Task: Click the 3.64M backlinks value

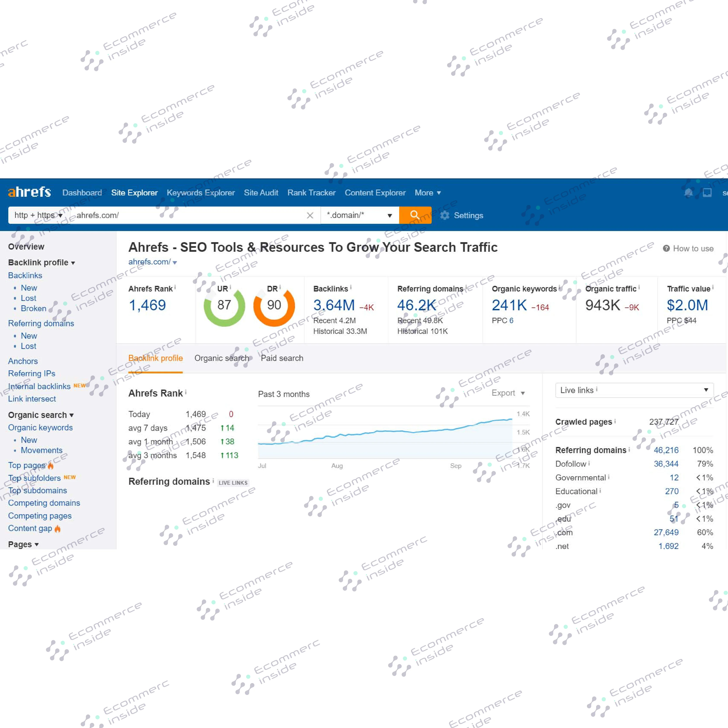Action: tap(334, 305)
